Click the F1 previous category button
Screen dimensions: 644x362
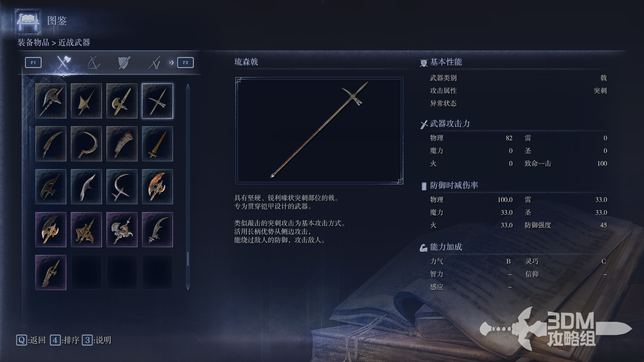[33, 62]
